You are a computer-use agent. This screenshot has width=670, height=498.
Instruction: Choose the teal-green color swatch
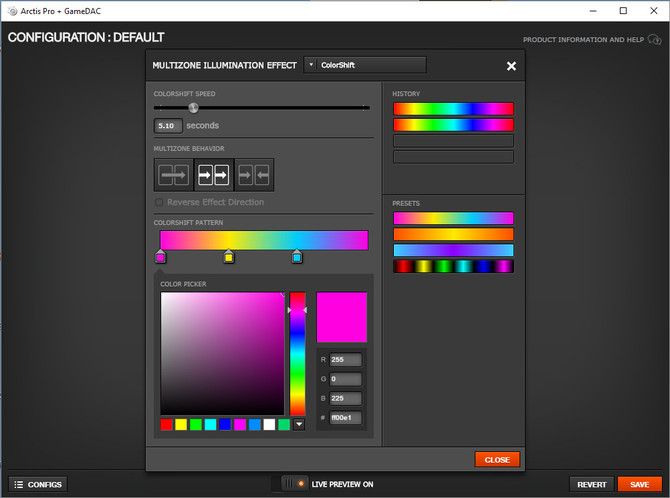tap(284, 424)
